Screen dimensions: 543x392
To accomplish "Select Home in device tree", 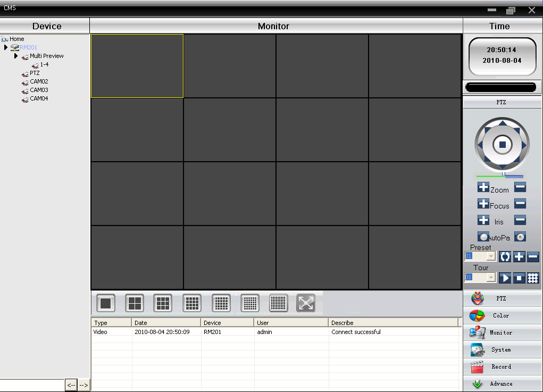I will coord(16,39).
